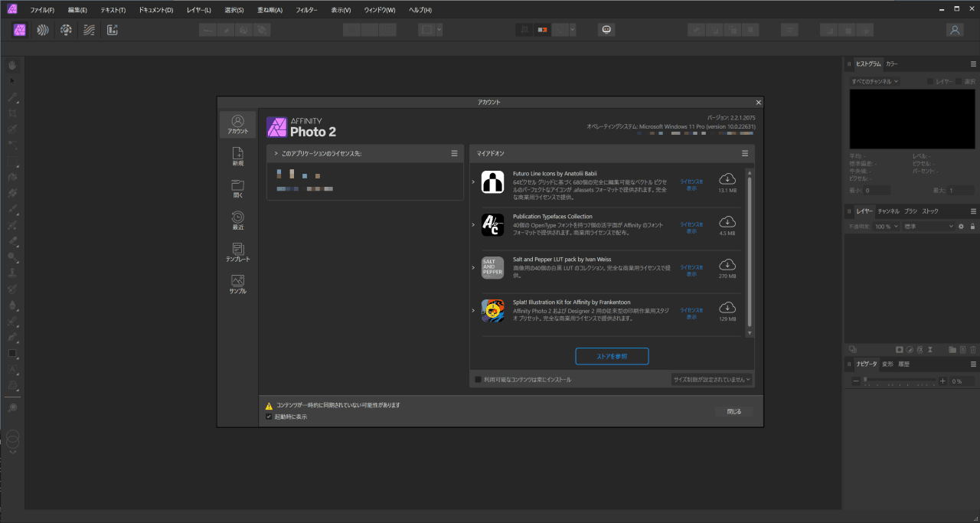Image resolution: width=980 pixels, height=523 pixels.
Task: Open 新規 (New) in the sidebar
Action: pyautogui.click(x=237, y=156)
